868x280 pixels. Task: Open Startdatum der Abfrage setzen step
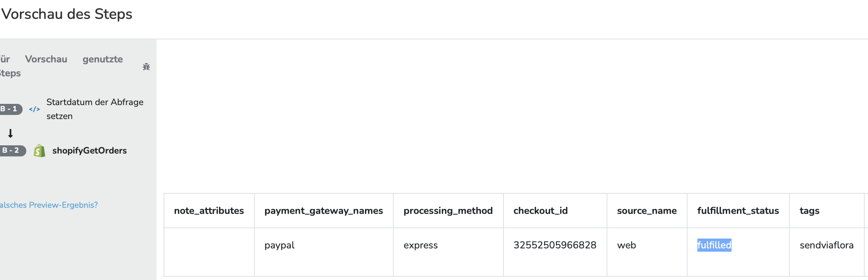point(95,109)
